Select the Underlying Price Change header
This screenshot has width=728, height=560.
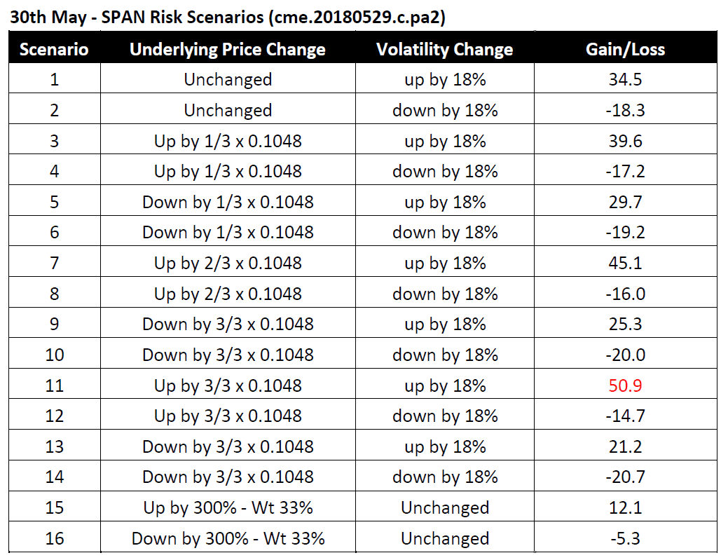228,50
